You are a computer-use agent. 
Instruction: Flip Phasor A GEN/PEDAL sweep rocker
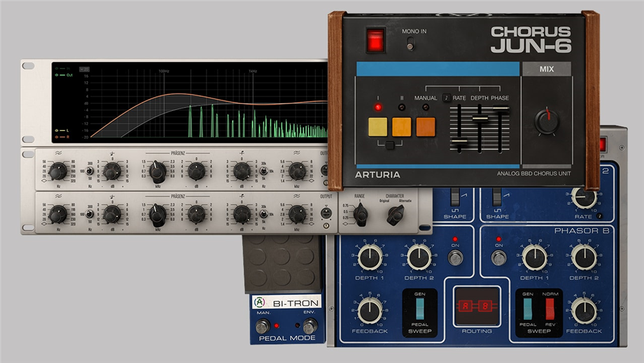pos(420,308)
